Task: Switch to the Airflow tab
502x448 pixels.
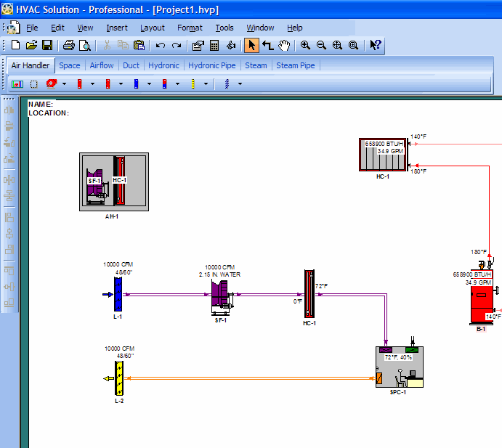Action: [102, 65]
